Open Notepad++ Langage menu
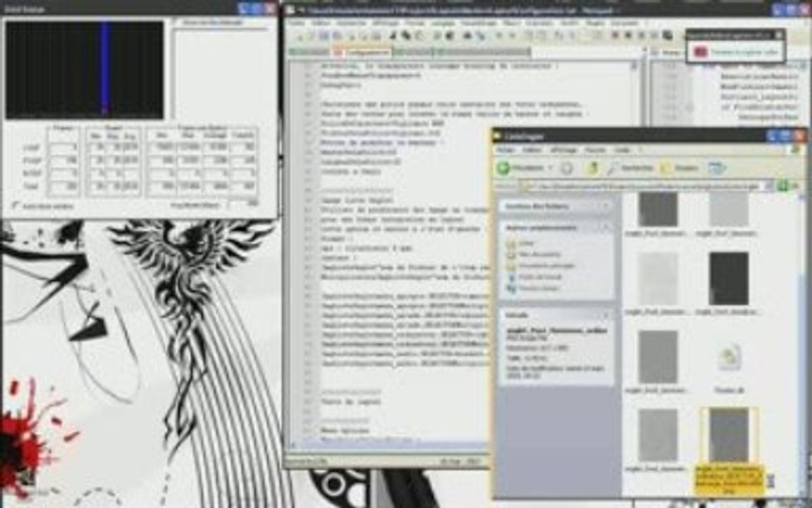The height and width of the screenshot is (508, 812). click(x=444, y=23)
